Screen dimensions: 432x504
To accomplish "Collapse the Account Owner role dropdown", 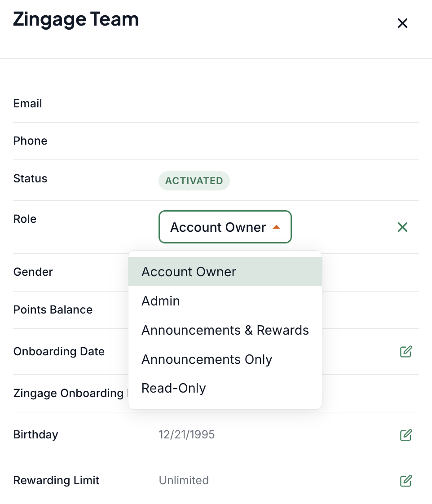I will click(225, 227).
